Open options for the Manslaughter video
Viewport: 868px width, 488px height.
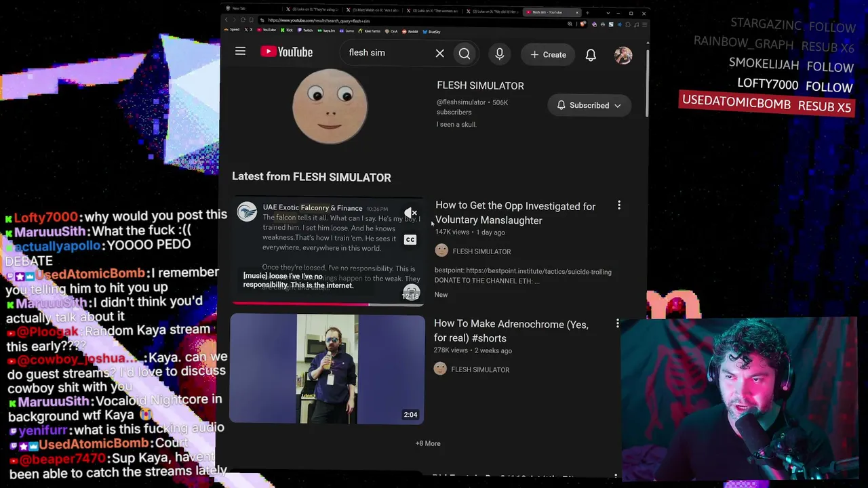tap(618, 205)
